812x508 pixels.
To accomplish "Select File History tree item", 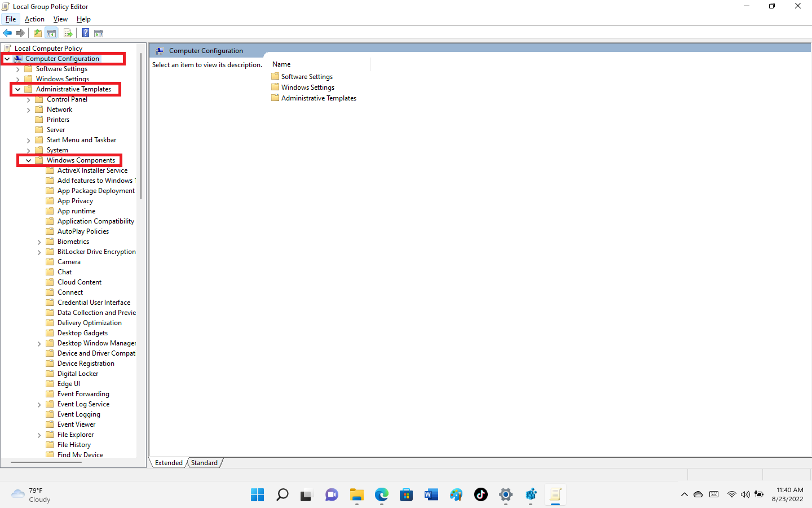I will pyautogui.click(x=74, y=445).
